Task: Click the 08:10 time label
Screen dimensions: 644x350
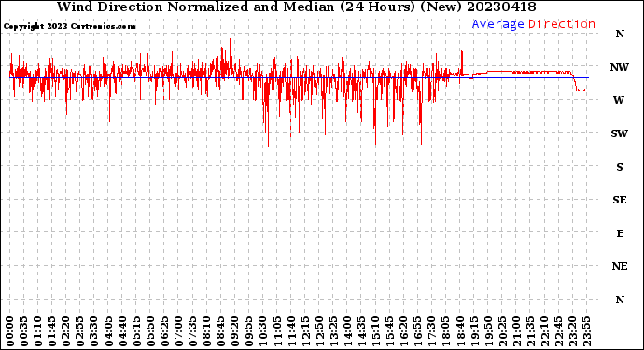Action: point(207,331)
